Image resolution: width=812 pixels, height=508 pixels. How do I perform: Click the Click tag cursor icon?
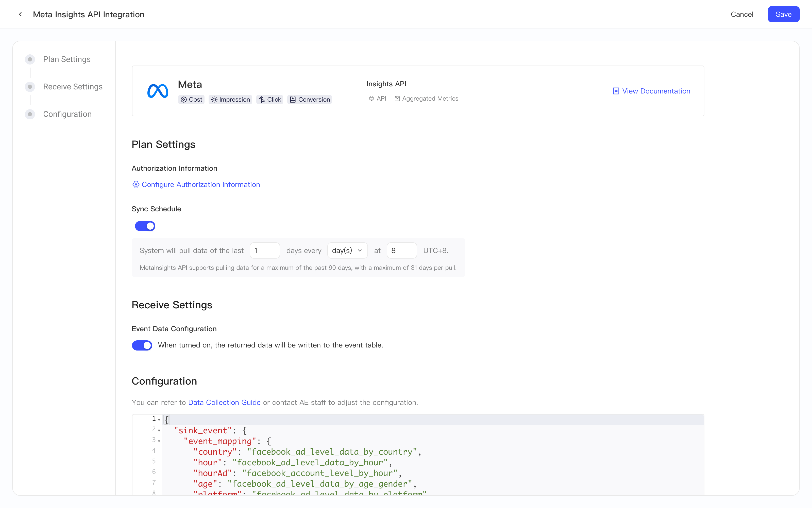click(x=262, y=100)
